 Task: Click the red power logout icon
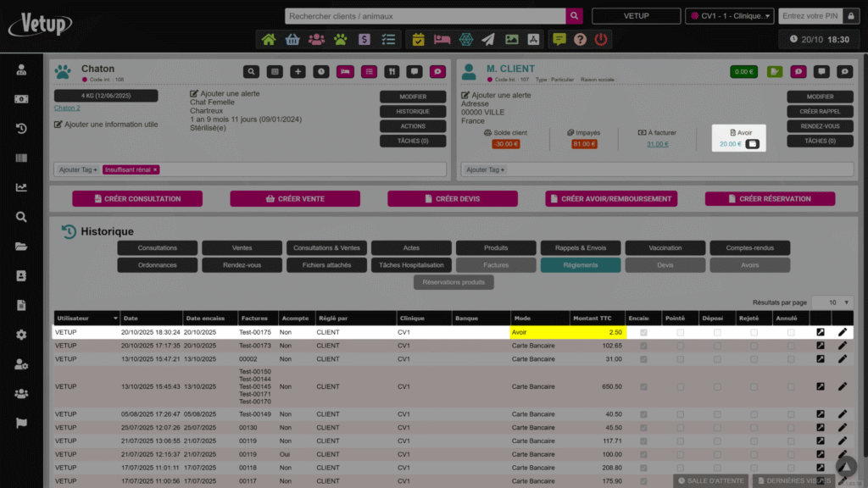[601, 39]
